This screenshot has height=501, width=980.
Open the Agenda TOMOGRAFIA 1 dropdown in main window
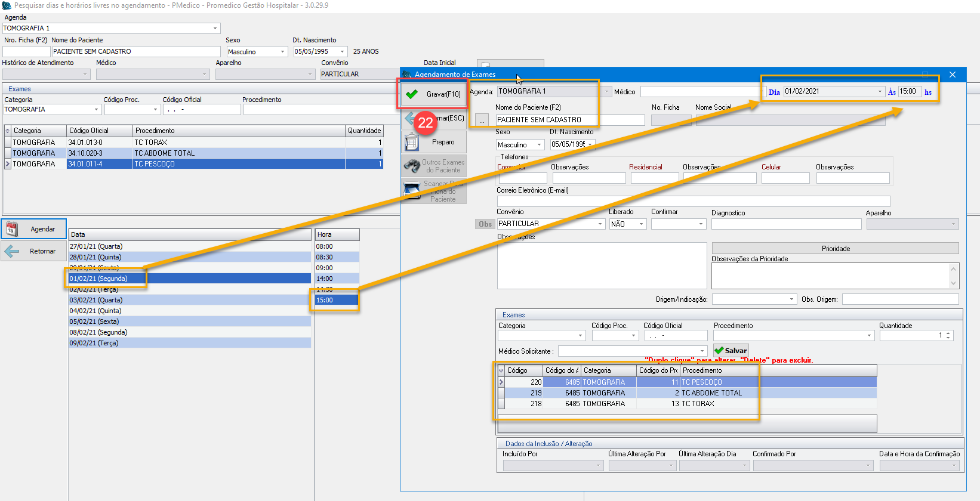click(215, 28)
